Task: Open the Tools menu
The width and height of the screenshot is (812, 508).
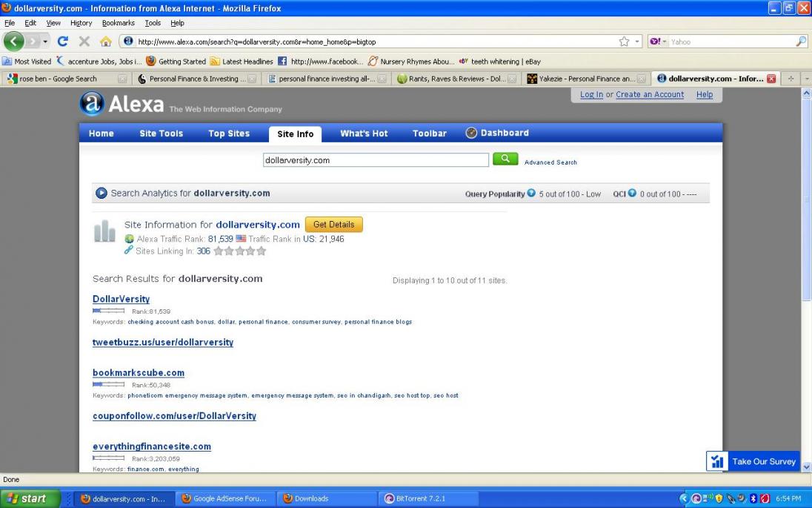Action: [153, 23]
